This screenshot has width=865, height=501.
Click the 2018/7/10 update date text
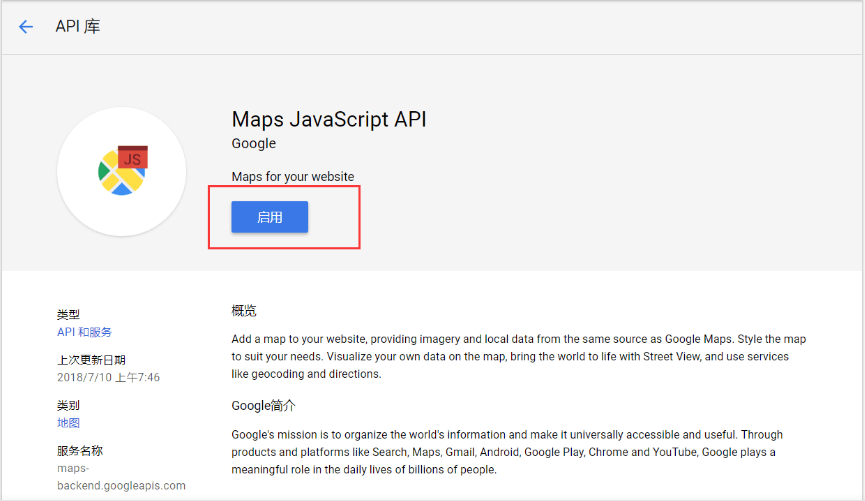pyautogui.click(x=108, y=377)
